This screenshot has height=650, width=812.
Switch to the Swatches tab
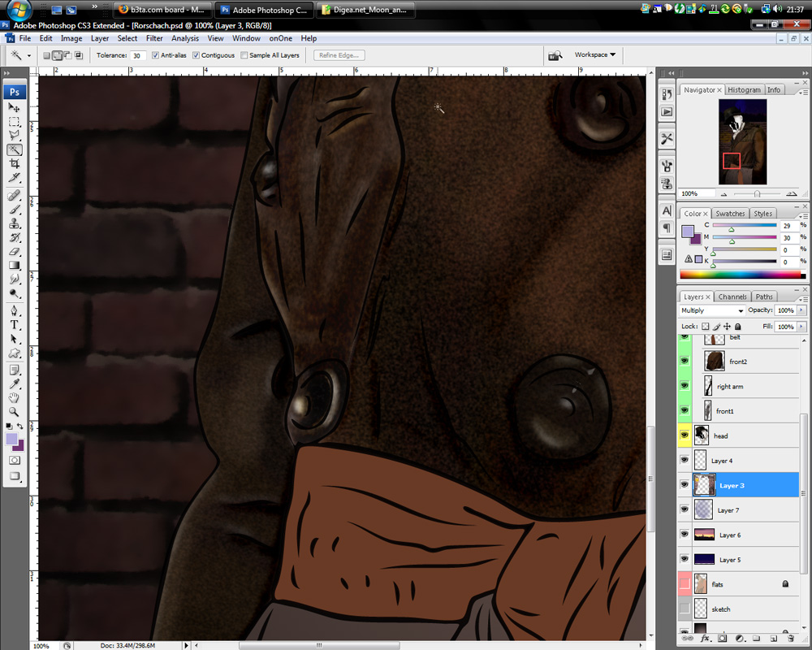(x=730, y=214)
